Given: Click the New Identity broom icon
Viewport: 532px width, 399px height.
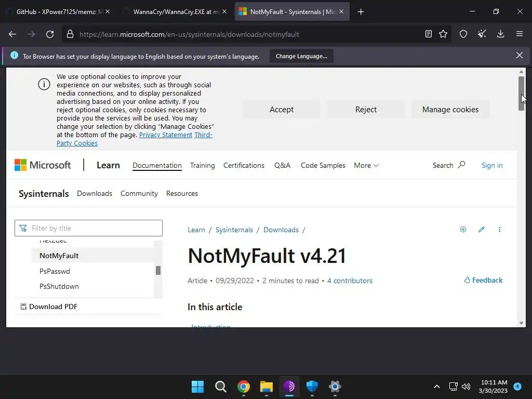Looking at the screenshot, I should (482, 34).
